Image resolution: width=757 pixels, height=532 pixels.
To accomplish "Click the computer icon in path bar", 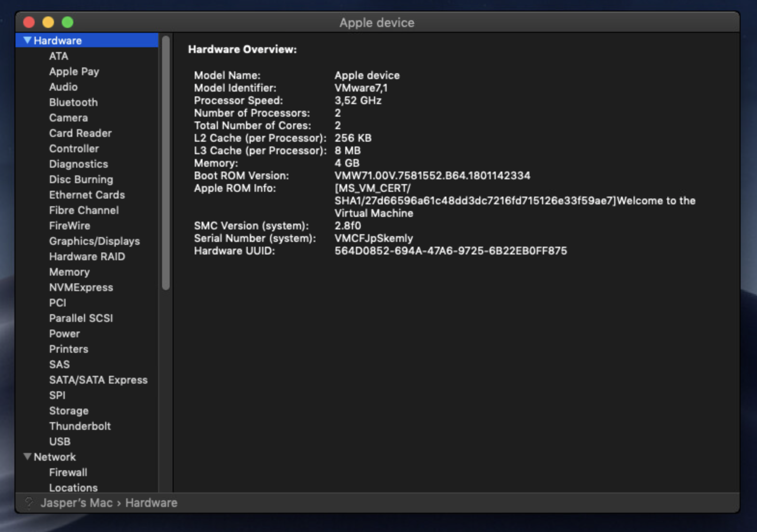I will pyautogui.click(x=29, y=503).
